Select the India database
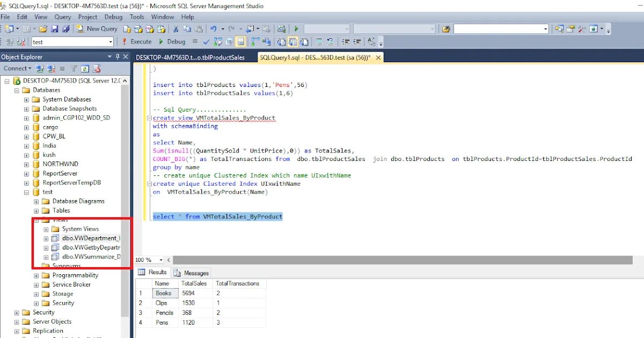Viewport: 644px width, 338px height. [x=49, y=145]
